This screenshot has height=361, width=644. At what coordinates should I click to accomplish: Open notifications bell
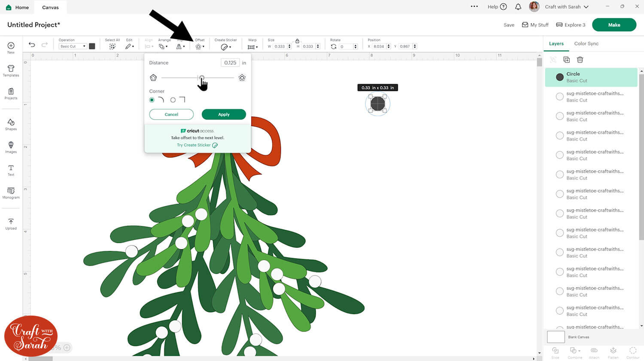pyautogui.click(x=518, y=7)
